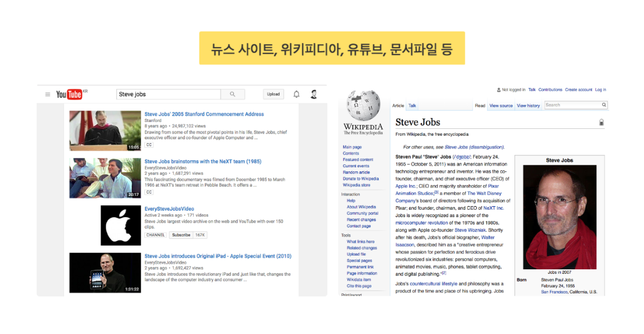Viewport: 644px width, 334px height.
Task: Open YouTube notifications bell
Action: coord(297,94)
